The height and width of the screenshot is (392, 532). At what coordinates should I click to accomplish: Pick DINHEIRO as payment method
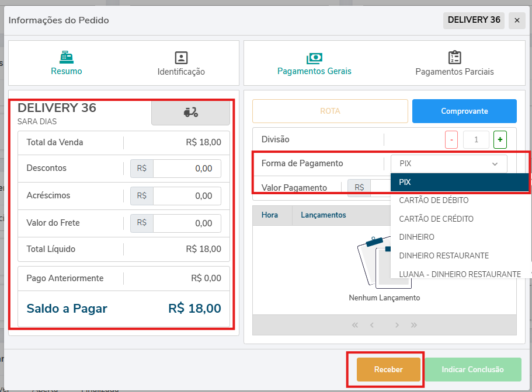pos(416,237)
